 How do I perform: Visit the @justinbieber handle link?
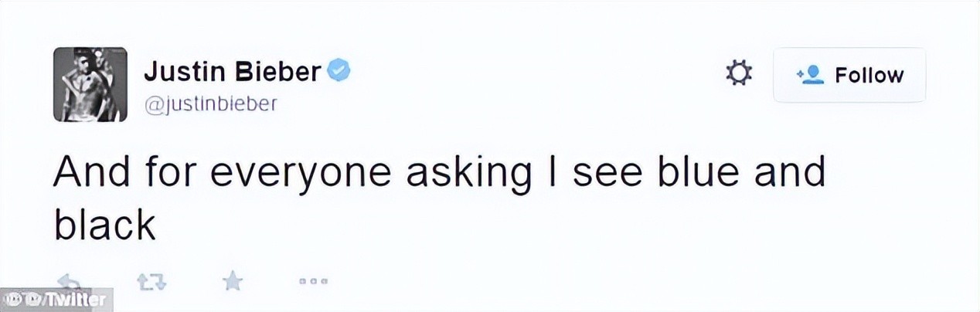(x=209, y=104)
